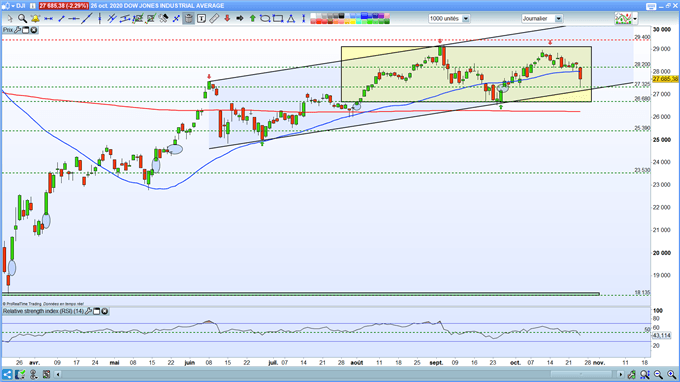
Task: Click the red 27 685,38 (-2,29%) quote
Action: pyautogui.click(x=64, y=6)
